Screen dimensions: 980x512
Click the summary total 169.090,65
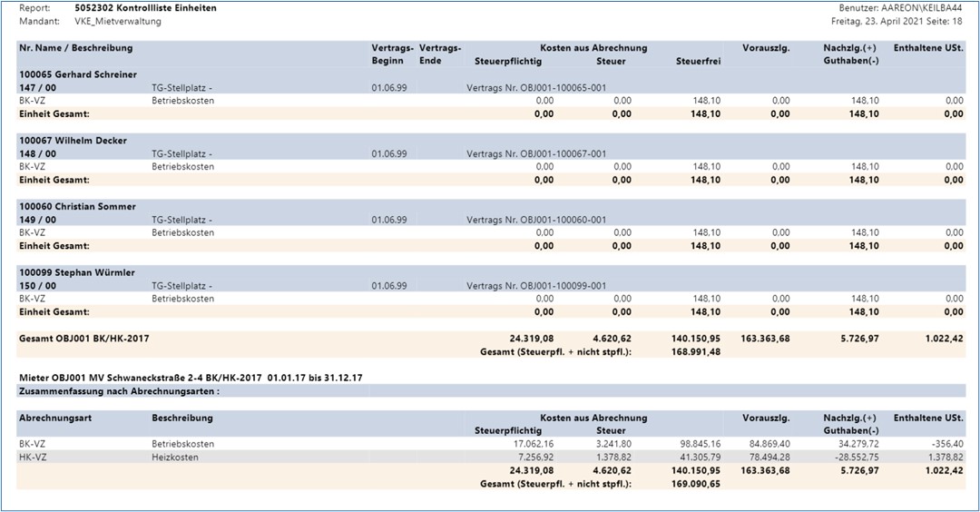point(696,485)
